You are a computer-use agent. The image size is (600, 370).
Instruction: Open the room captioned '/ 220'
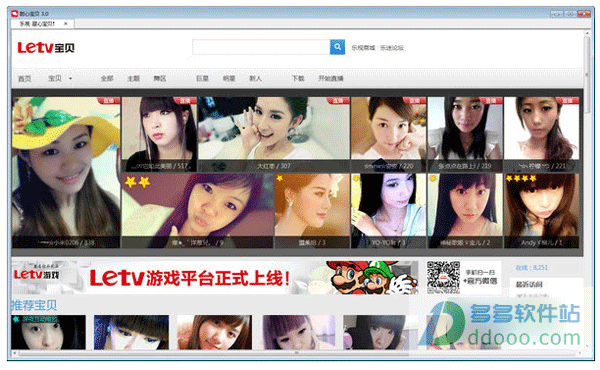(x=388, y=134)
